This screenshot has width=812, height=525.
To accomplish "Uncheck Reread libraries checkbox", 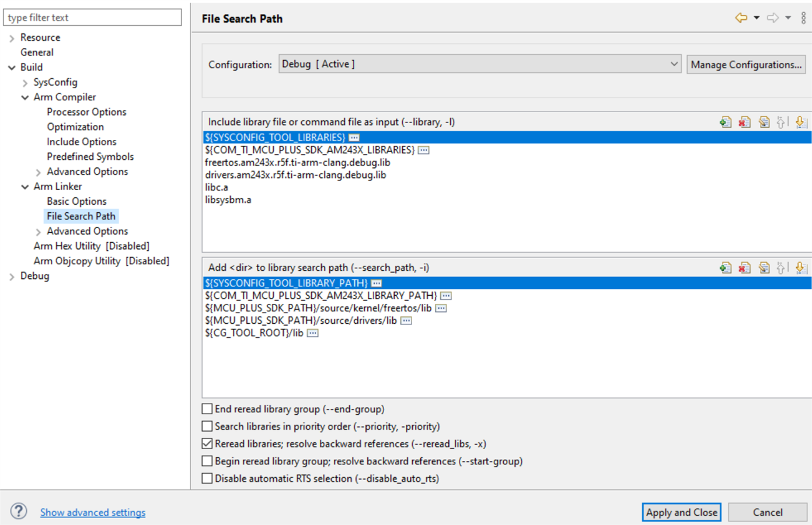I will [x=207, y=444].
